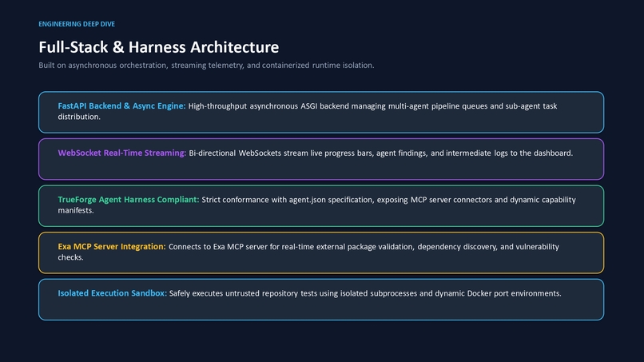The image size is (644, 362).
Task: Click the 'Strict conformance with agent.json specification' text
Action: click(316, 205)
